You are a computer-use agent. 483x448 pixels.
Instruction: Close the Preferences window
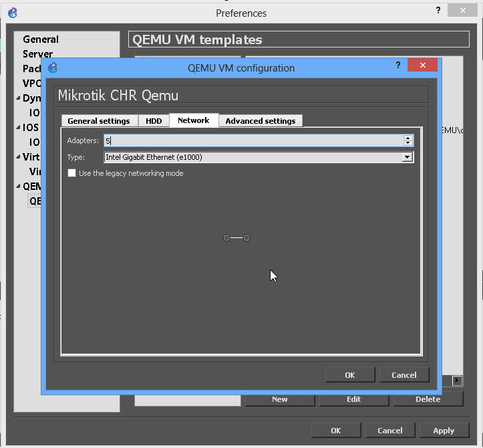coord(462,11)
